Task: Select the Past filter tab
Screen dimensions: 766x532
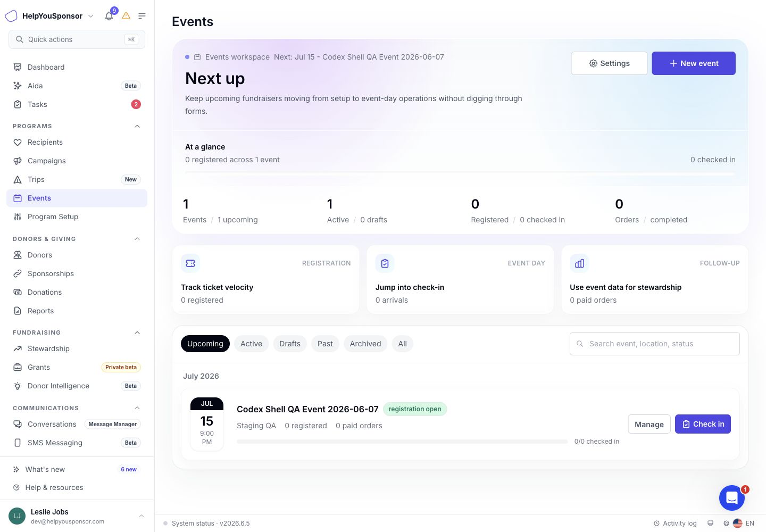Action: click(325, 344)
